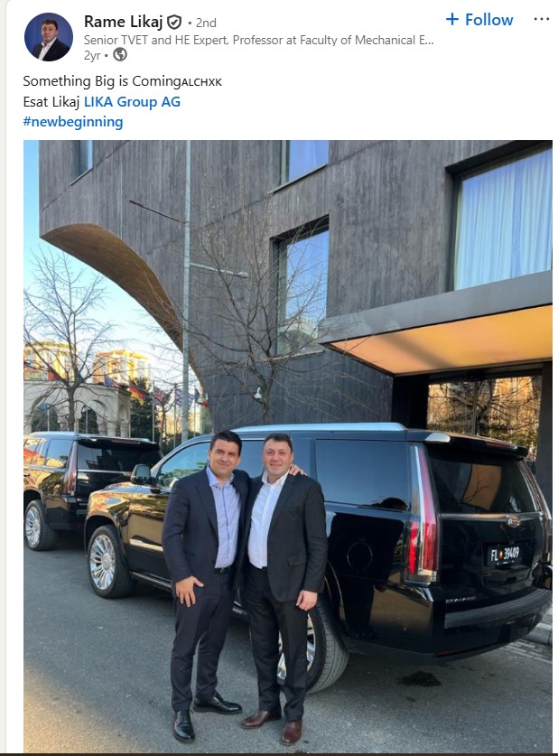
Task: Click the plus icon in Follow
Action: coord(452,19)
